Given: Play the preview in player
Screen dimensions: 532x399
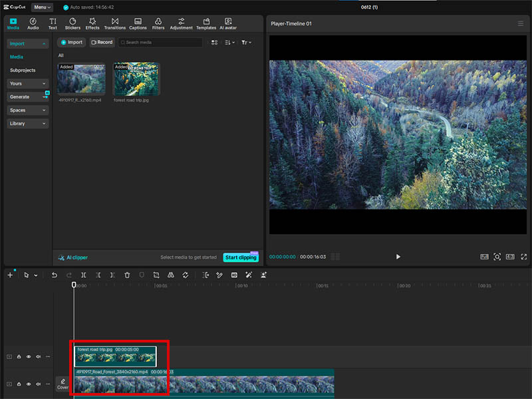Looking at the screenshot, I should point(398,257).
